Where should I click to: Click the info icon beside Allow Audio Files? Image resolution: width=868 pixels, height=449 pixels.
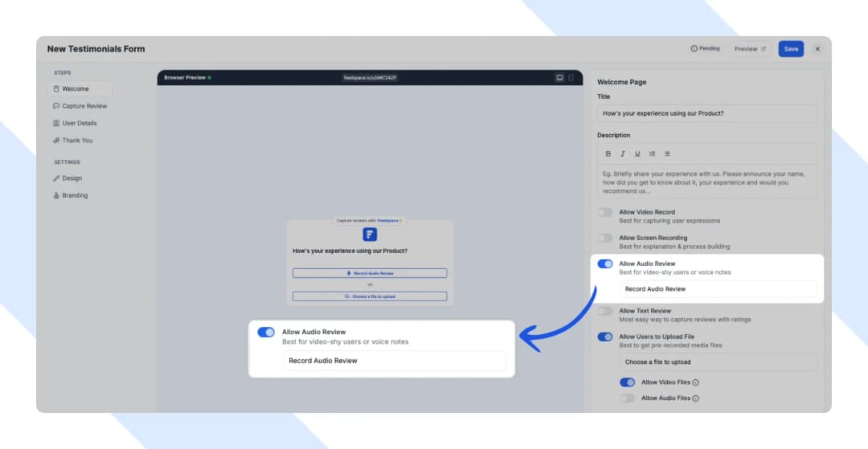(x=696, y=398)
